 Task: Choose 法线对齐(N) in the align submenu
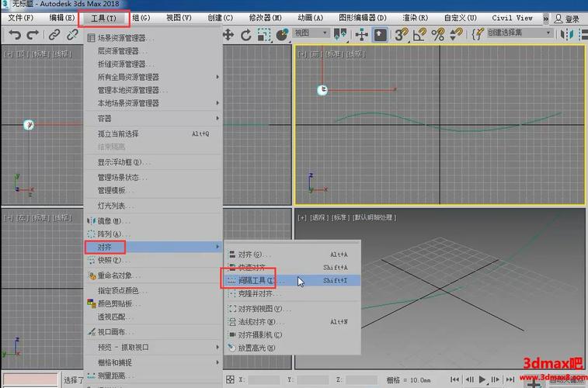click(293, 322)
